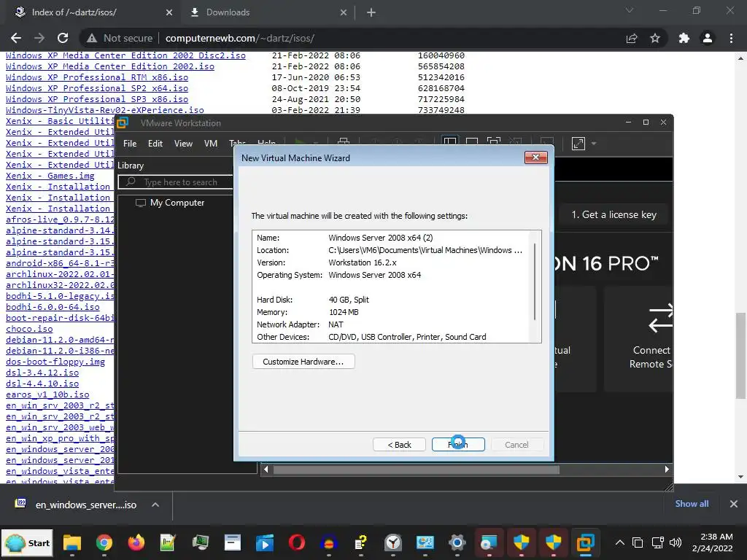The width and height of the screenshot is (747, 560).
Task: Bookmark the page with the star icon
Action: click(655, 38)
